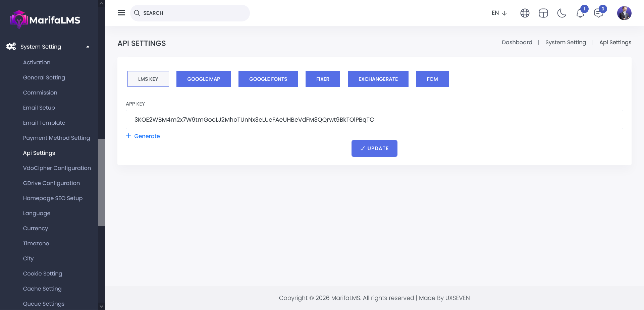Viewport: 644px width, 310px height.
Task: Click the MarifaLMS logo
Action: tap(45, 20)
